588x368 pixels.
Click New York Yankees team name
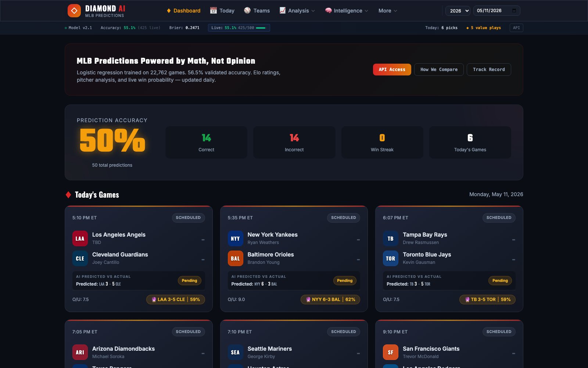point(273,234)
